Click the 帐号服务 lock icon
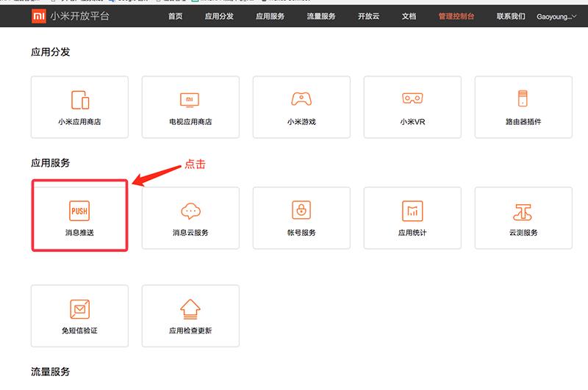This screenshot has height=390, width=588. coord(301,211)
